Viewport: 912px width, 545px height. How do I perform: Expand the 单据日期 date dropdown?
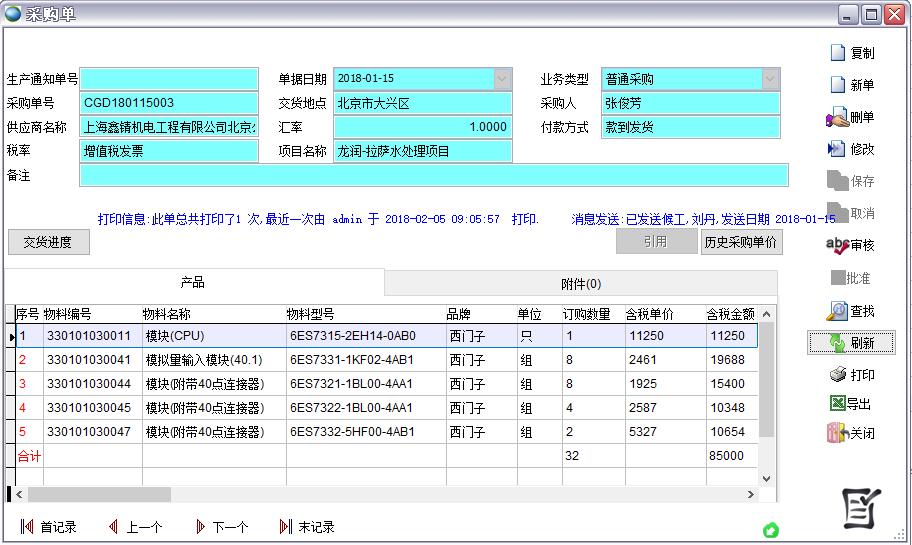(502, 79)
